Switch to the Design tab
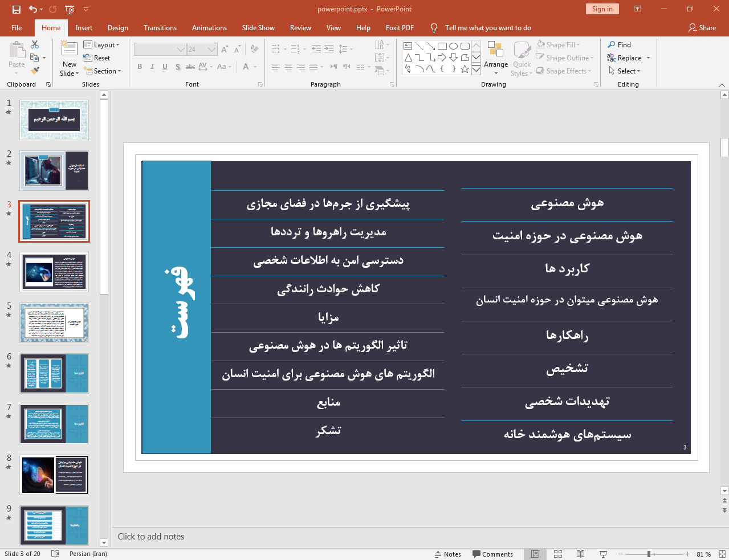 118,28
